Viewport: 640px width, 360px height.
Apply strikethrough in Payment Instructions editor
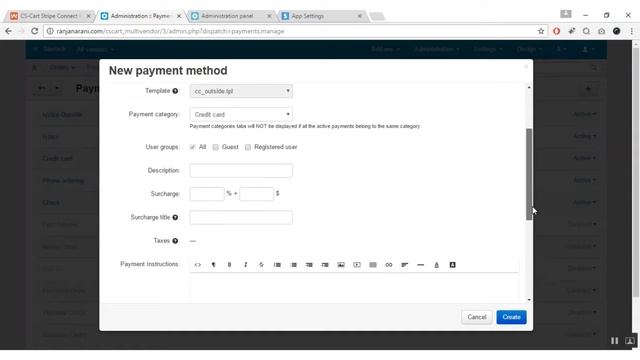click(x=261, y=265)
